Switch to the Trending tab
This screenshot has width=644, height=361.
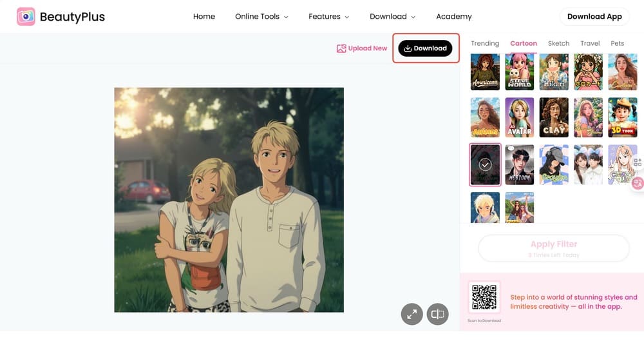[x=485, y=43]
